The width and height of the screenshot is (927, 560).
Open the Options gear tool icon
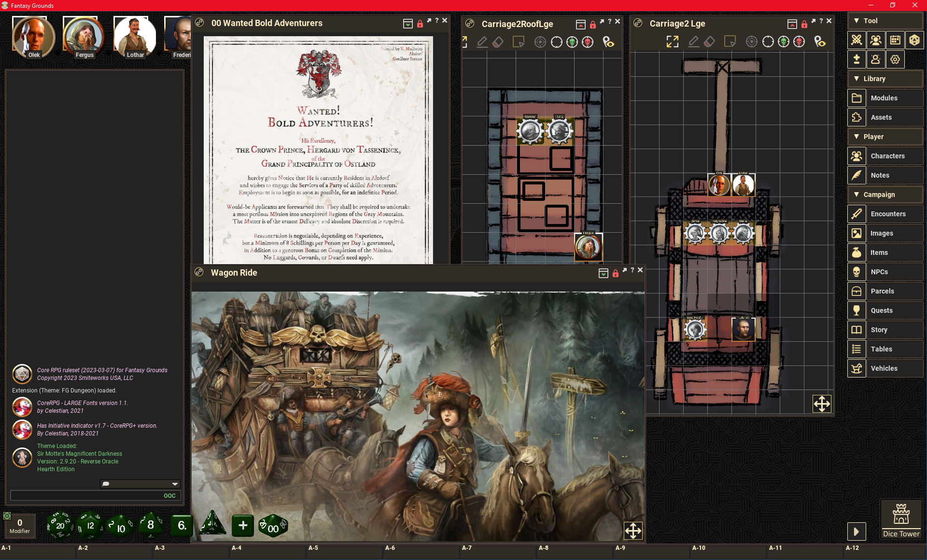(895, 59)
